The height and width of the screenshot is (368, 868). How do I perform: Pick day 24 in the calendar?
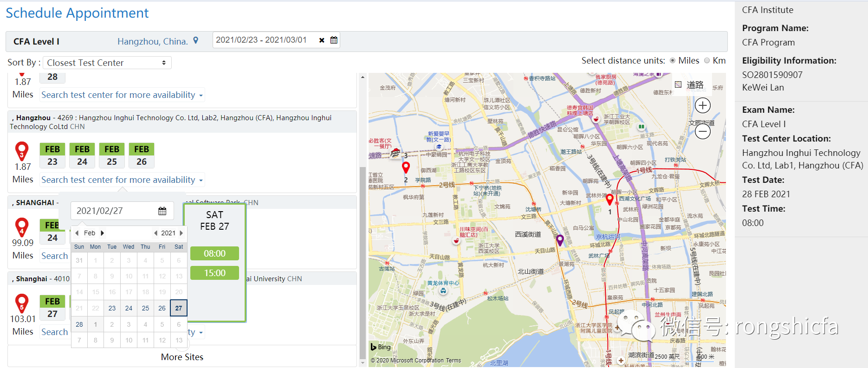tap(129, 308)
